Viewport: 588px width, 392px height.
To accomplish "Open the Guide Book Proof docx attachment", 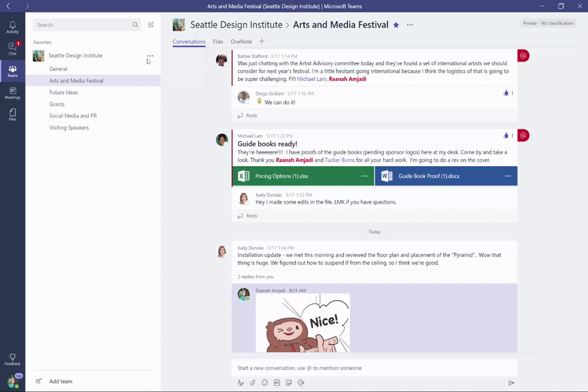I will (x=429, y=177).
